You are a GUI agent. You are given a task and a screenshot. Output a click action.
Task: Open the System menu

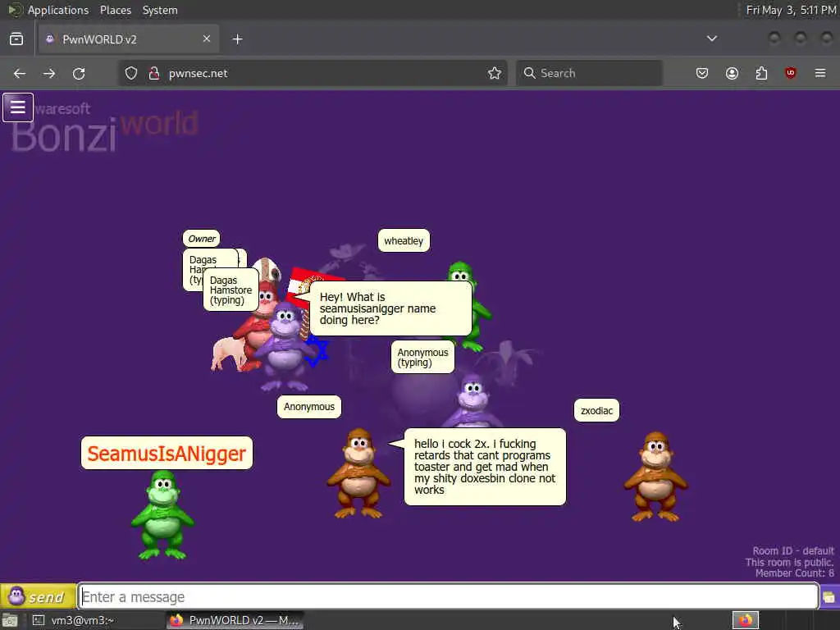coord(160,10)
